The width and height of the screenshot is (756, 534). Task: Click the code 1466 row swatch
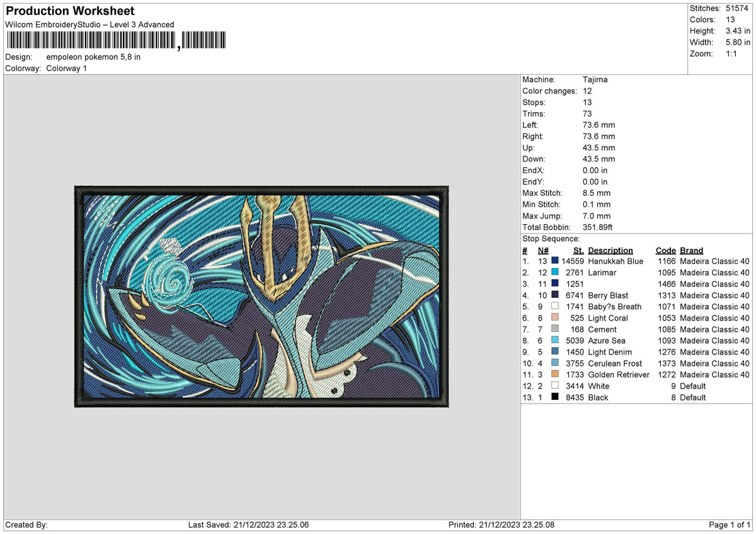[554, 284]
